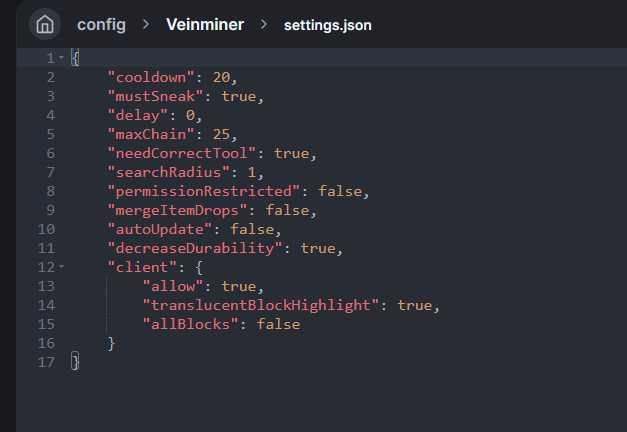Collapse the client block fold arrow
Screen dimensions: 627x432
pos(61,267)
